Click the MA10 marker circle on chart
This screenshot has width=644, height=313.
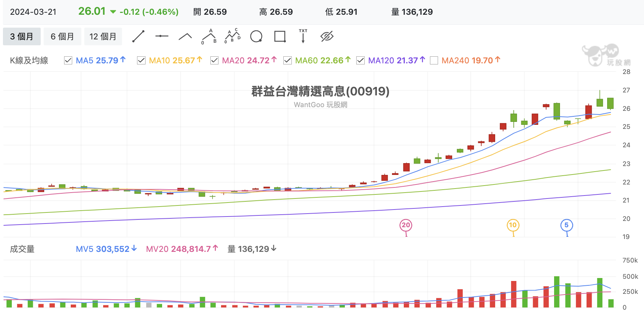click(513, 225)
